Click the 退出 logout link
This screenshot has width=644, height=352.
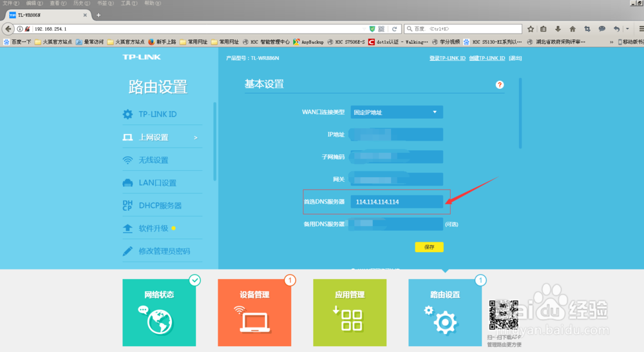(515, 59)
